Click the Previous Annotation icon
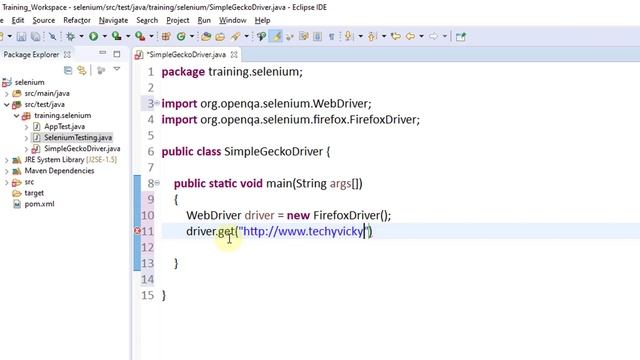The width and height of the screenshot is (640, 360). point(372,37)
